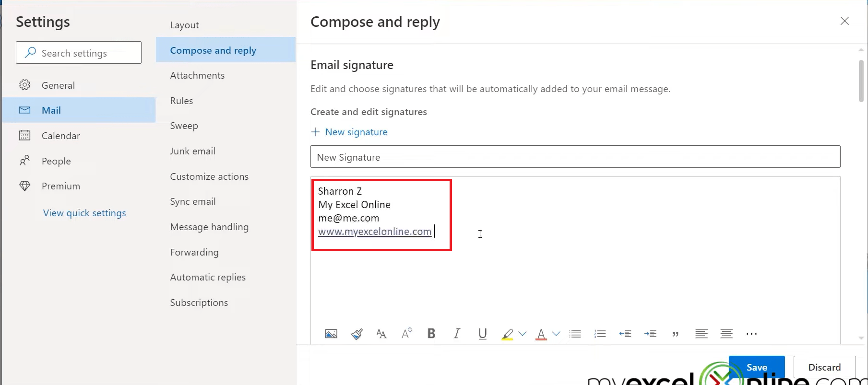Click the scroll down arrow

(x=861, y=338)
